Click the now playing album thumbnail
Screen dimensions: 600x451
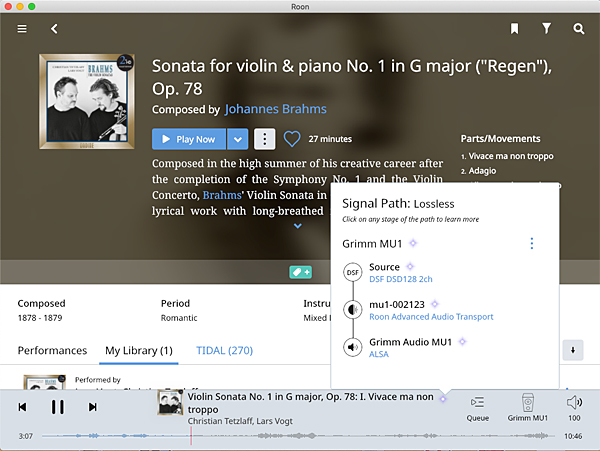[x=170, y=402]
